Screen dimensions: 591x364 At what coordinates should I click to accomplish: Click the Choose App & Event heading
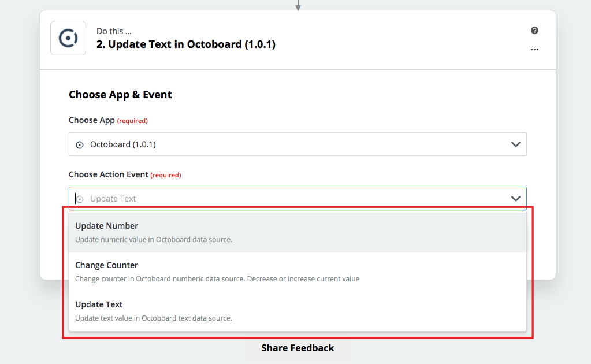tap(120, 95)
